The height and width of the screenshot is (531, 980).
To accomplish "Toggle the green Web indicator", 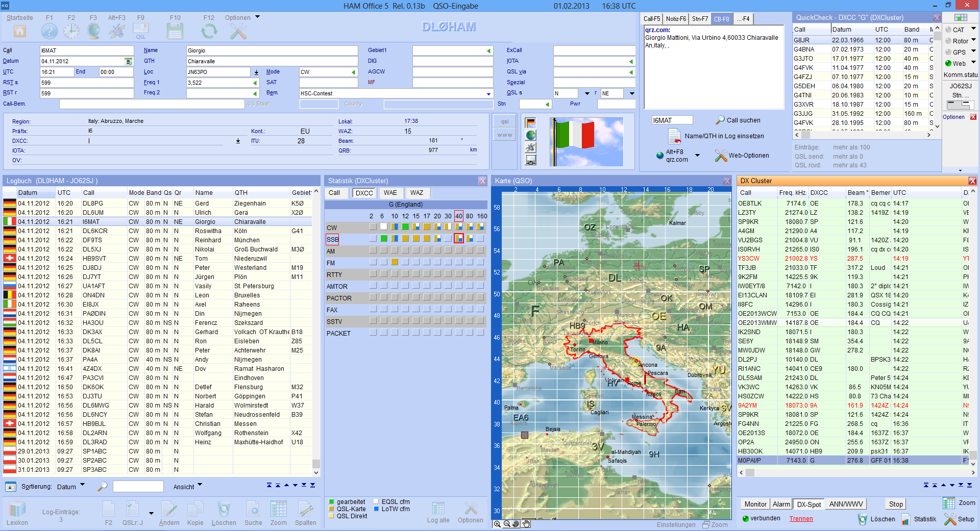I will tap(948, 64).
